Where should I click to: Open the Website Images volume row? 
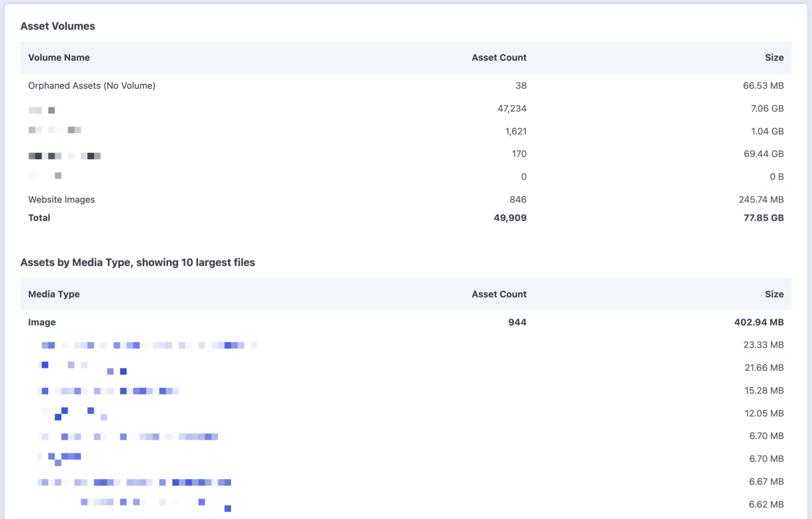(62, 199)
